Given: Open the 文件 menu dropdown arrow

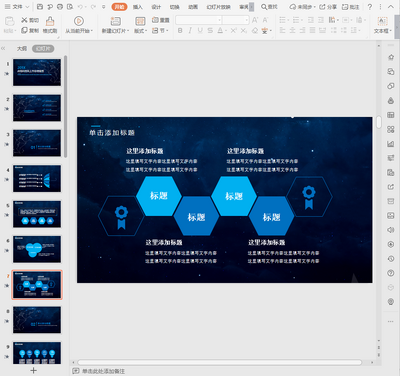Looking at the screenshot, I should (x=27, y=7).
